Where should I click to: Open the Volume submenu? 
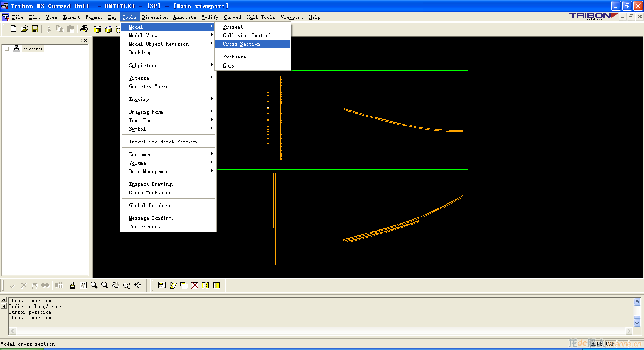click(x=168, y=163)
